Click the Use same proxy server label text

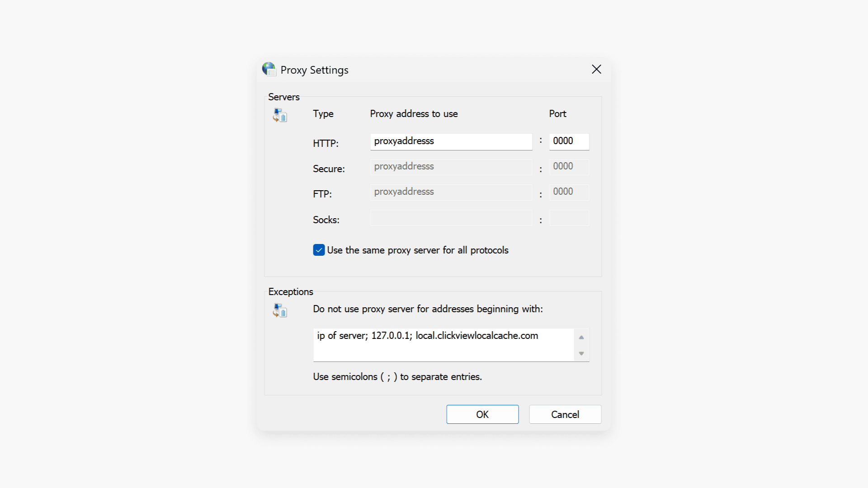point(417,250)
